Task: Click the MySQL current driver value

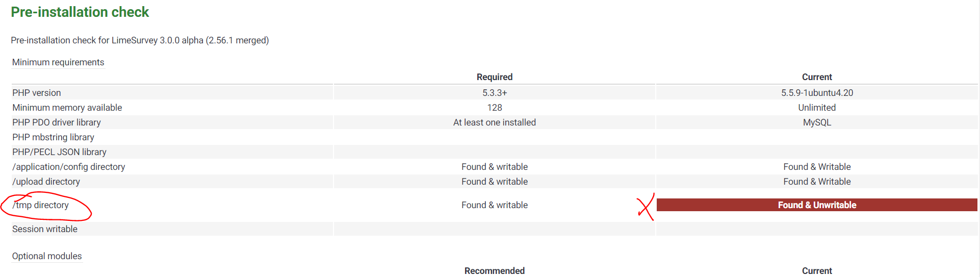Action: pyautogui.click(x=817, y=122)
